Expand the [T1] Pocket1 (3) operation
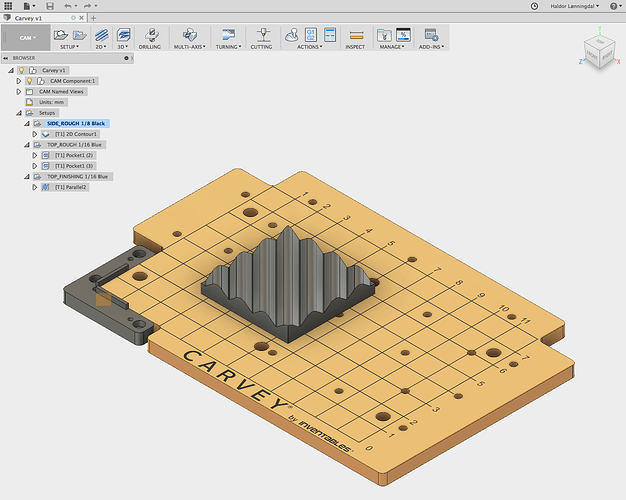Image resolution: width=626 pixels, height=500 pixels. click(x=35, y=166)
